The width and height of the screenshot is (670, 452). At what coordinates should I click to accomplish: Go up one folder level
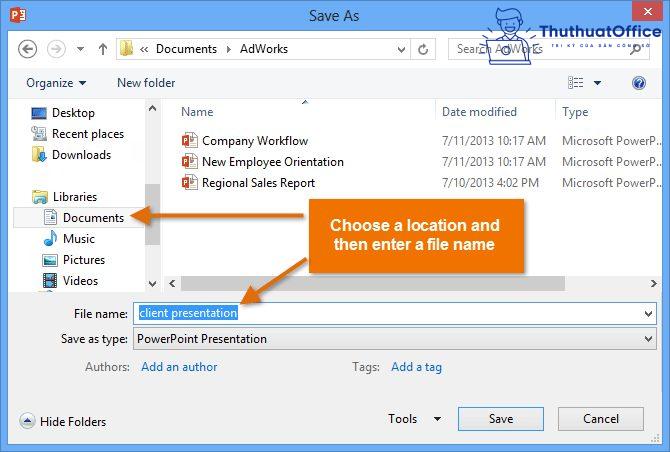(x=103, y=49)
